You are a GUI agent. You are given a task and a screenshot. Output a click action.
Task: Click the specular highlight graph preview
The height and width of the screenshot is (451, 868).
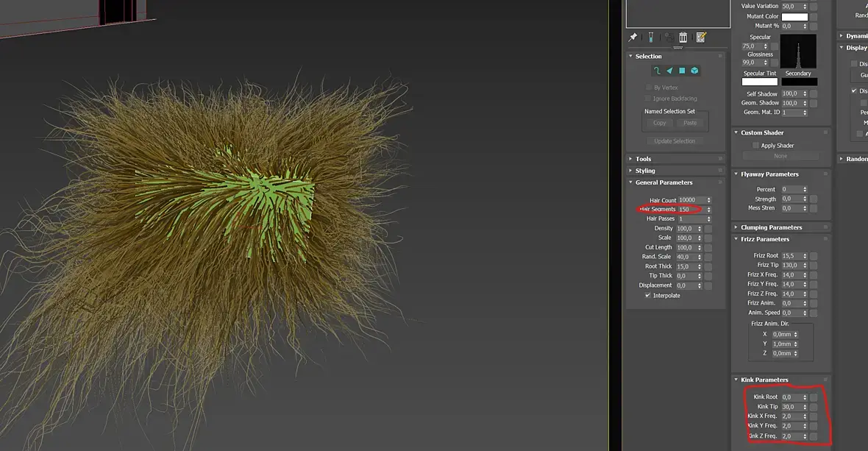tap(798, 51)
